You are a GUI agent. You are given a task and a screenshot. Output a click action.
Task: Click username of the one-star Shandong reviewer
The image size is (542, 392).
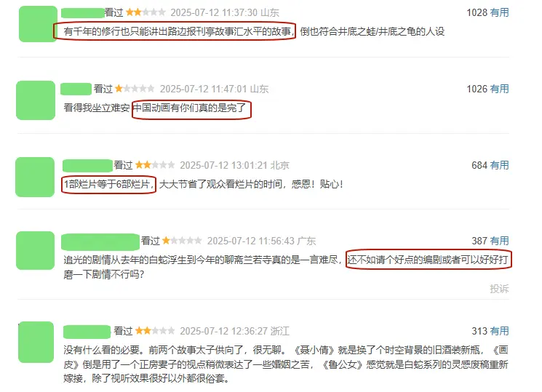(x=76, y=89)
